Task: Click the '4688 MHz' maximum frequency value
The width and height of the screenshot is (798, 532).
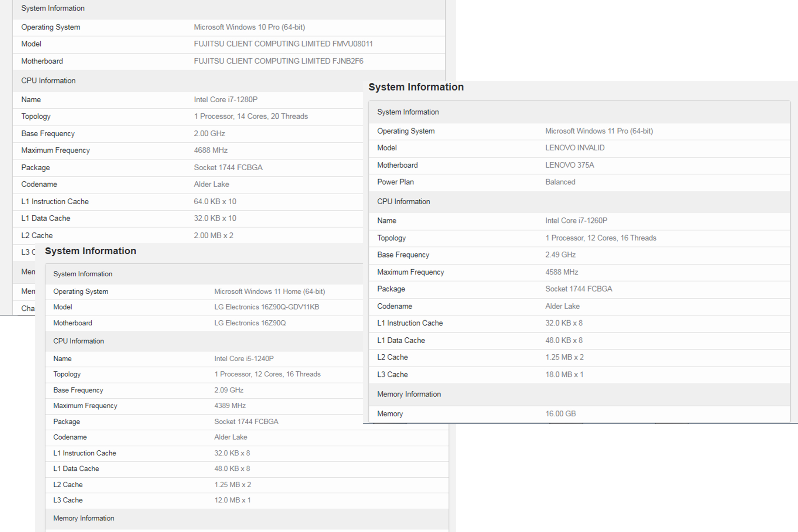Action: tap(211, 150)
